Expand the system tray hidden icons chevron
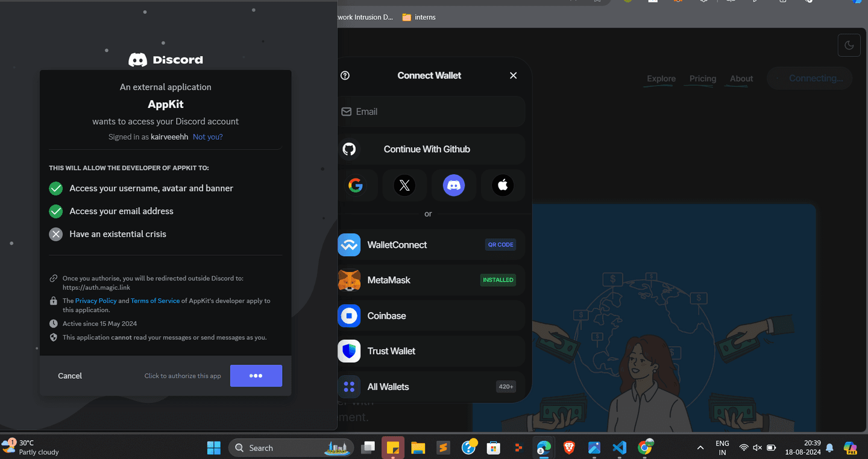Image resolution: width=868 pixels, height=459 pixels. click(700, 448)
